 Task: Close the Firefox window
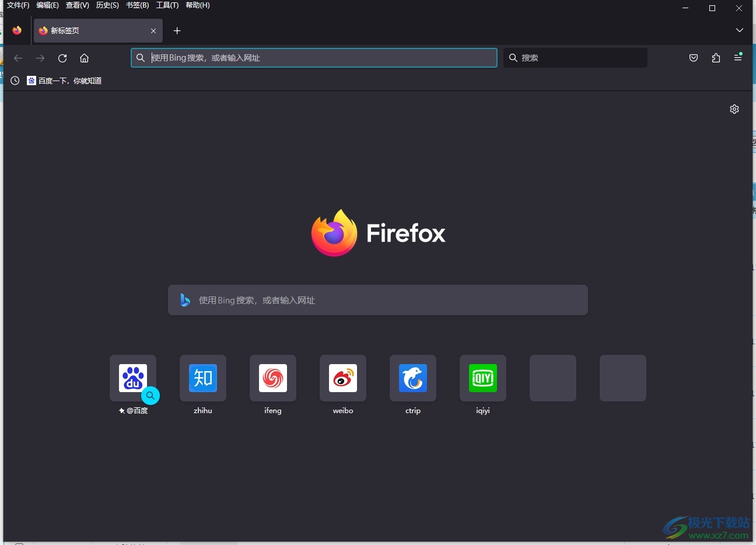pos(739,8)
